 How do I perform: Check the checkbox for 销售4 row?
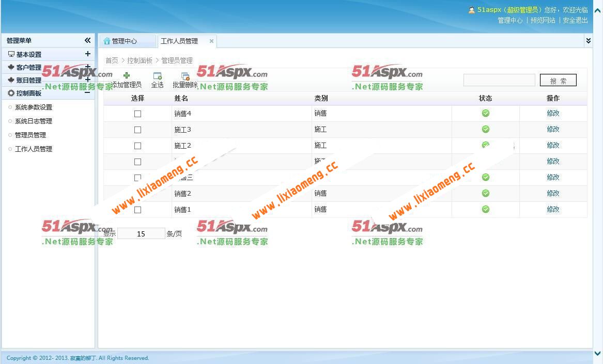click(137, 114)
